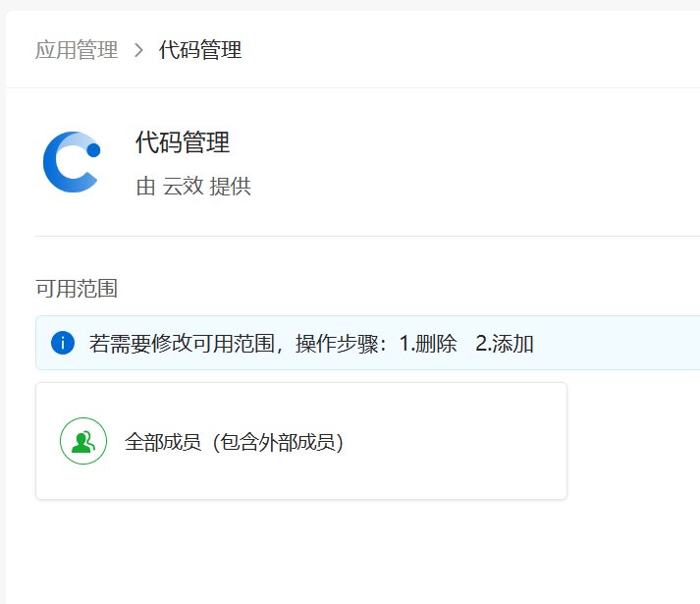Open the 应用管理 breadcrumb link

[77, 49]
